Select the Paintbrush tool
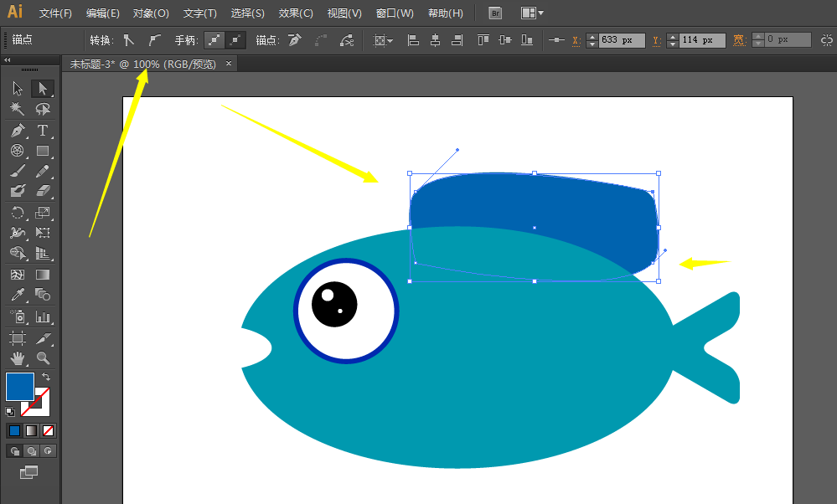The height and width of the screenshot is (504, 837). 18,172
